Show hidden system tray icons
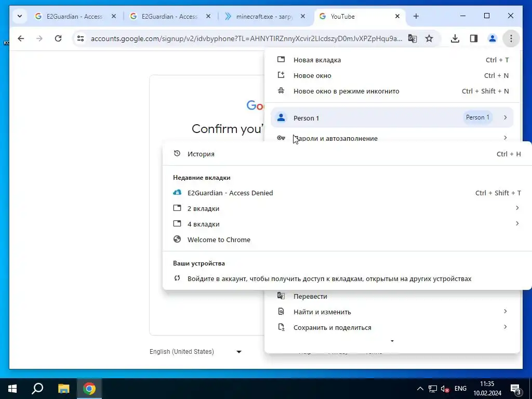The height and width of the screenshot is (399, 532). tap(420, 389)
